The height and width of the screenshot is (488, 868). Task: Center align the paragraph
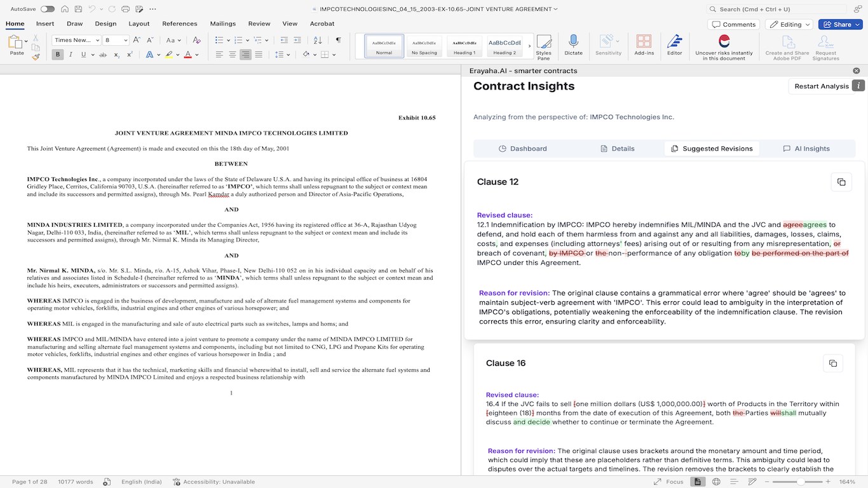point(232,55)
